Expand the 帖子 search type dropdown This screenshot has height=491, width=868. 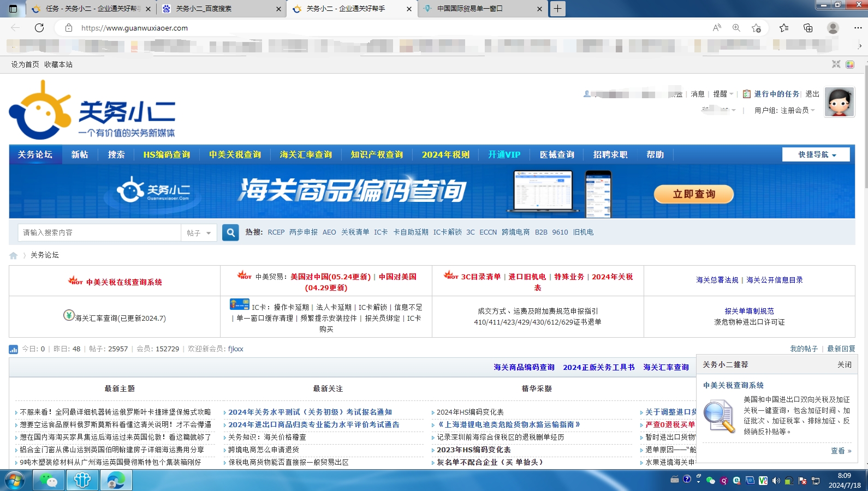pyautogui.click(x=199, y=233)
